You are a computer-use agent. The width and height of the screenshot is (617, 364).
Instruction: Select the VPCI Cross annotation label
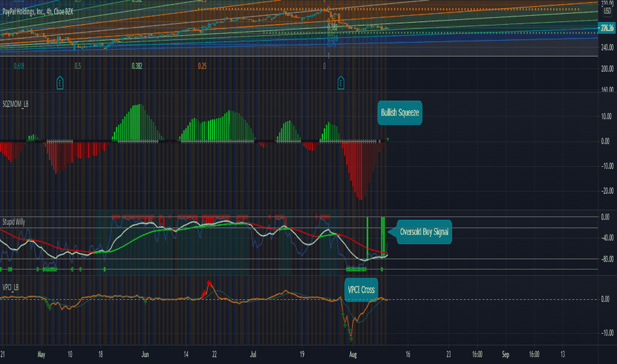(361, 290)
